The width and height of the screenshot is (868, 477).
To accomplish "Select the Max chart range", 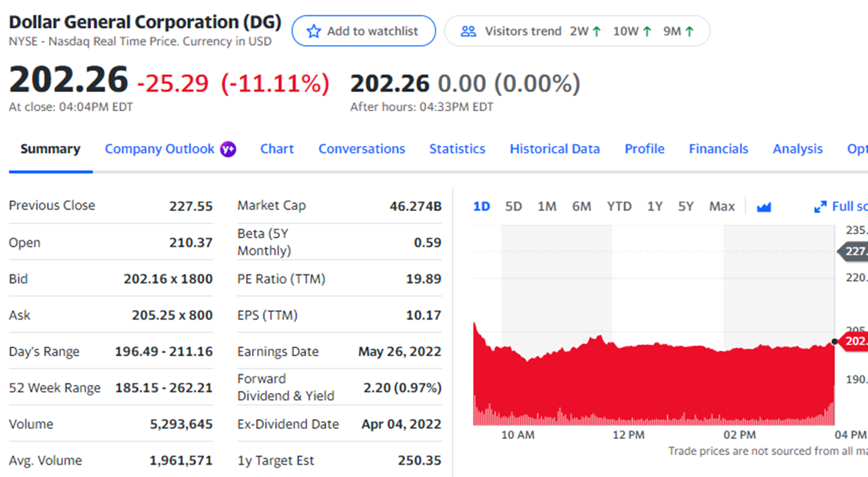I will (722, 207).
